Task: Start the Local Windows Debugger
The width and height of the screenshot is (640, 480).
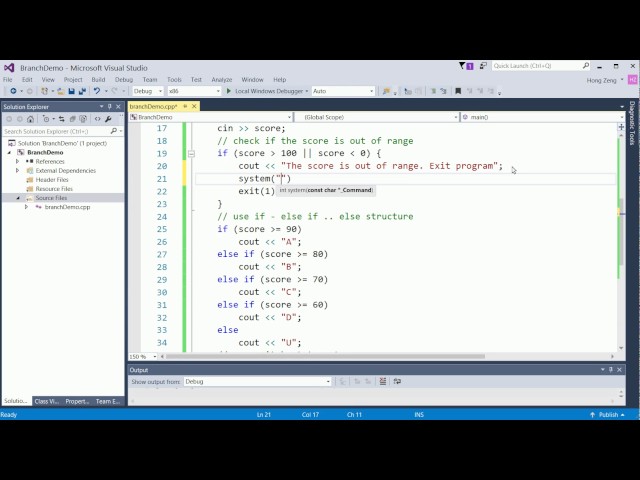Action: pos(267,91)
